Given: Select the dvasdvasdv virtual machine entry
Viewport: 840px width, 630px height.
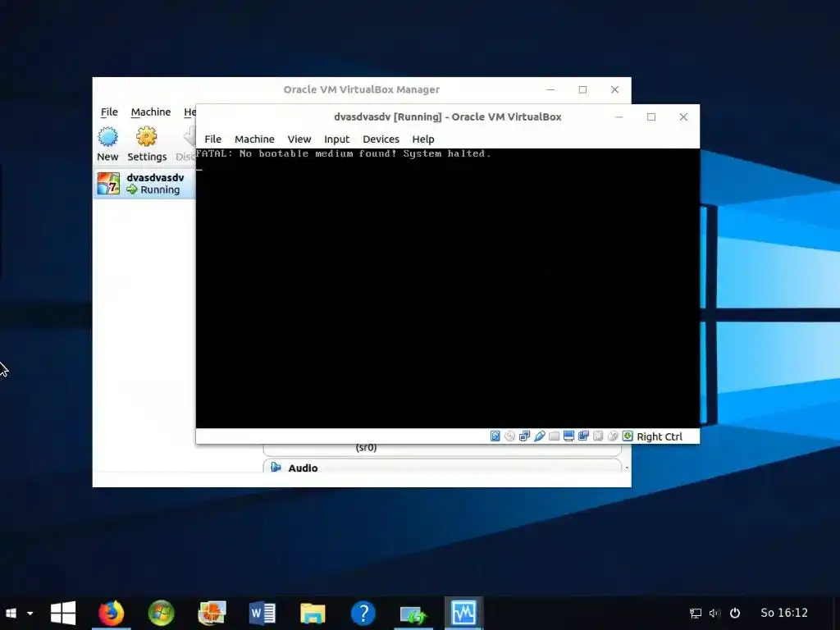Looking at the screenshot, I should pyautogui.click(x=144, y=183).
